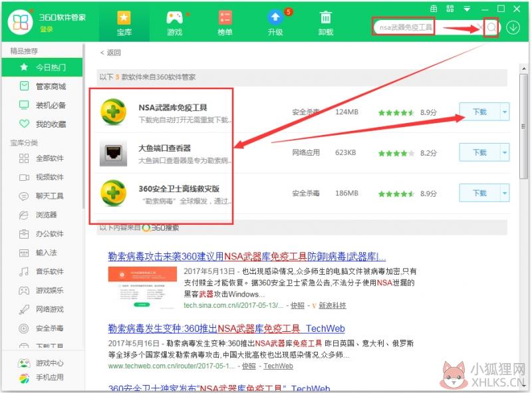Select 管家商城 text in sidebar

[51, 86]
